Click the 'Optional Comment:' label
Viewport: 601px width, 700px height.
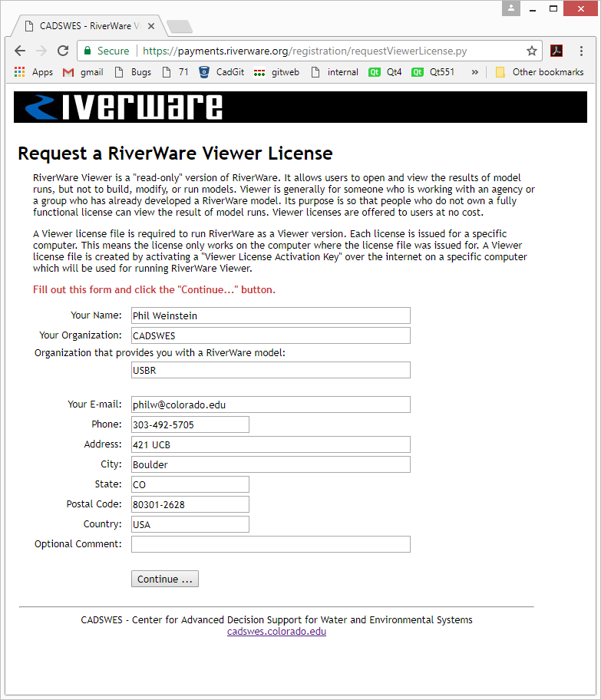click(x=78, y=543)
